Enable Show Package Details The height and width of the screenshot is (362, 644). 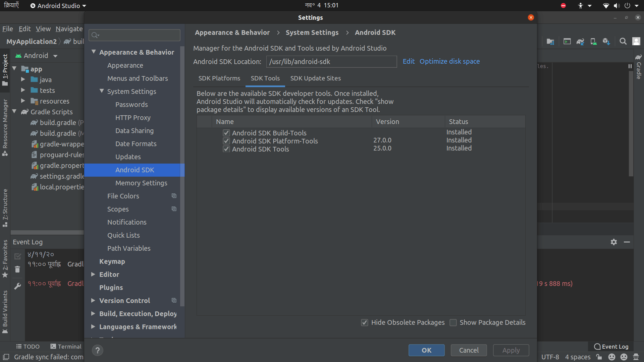tap(453, 322)
